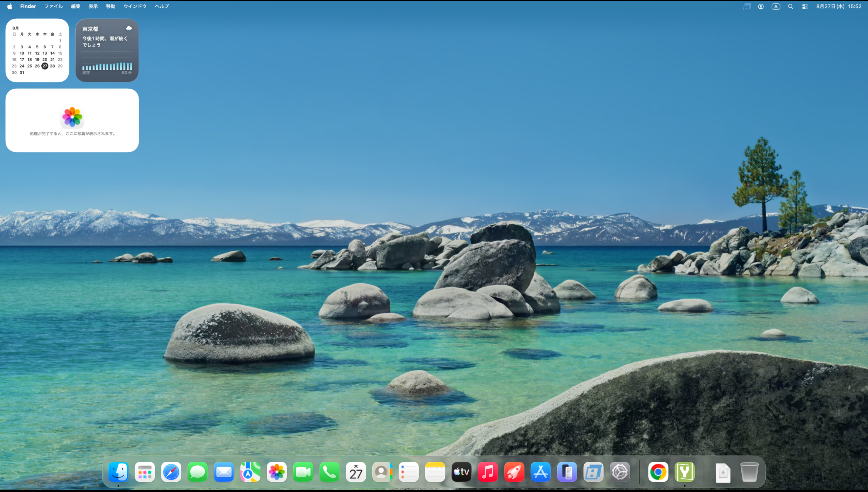This screenshot has width=868, height=492.
Task: Open the Apple menu
Action: 10,6
